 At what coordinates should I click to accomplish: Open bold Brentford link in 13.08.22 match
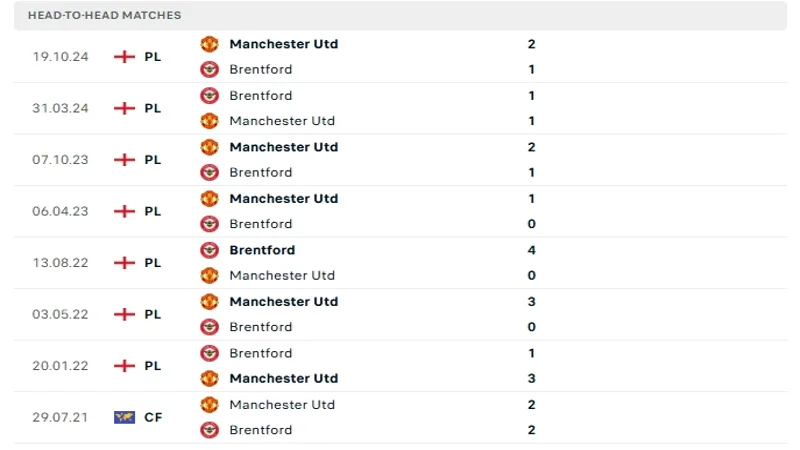pos(262,250)
